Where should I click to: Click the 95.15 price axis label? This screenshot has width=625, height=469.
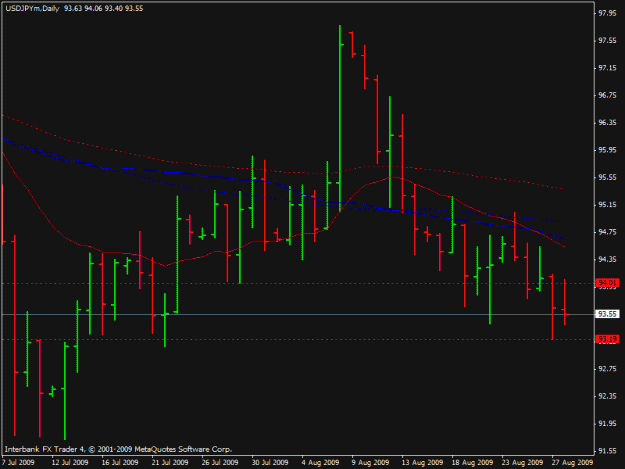pos(607,205)
